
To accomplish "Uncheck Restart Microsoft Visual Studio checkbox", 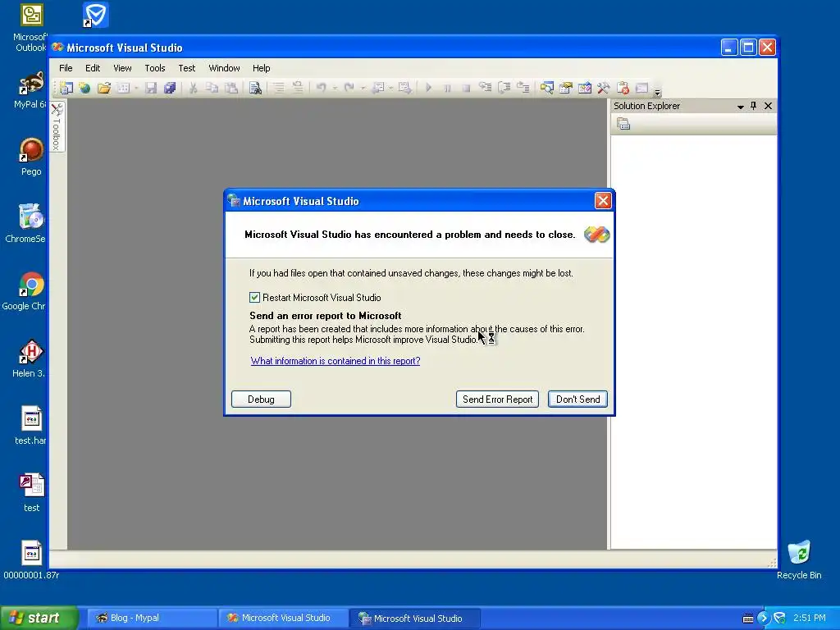I will (x=254, y=297).
